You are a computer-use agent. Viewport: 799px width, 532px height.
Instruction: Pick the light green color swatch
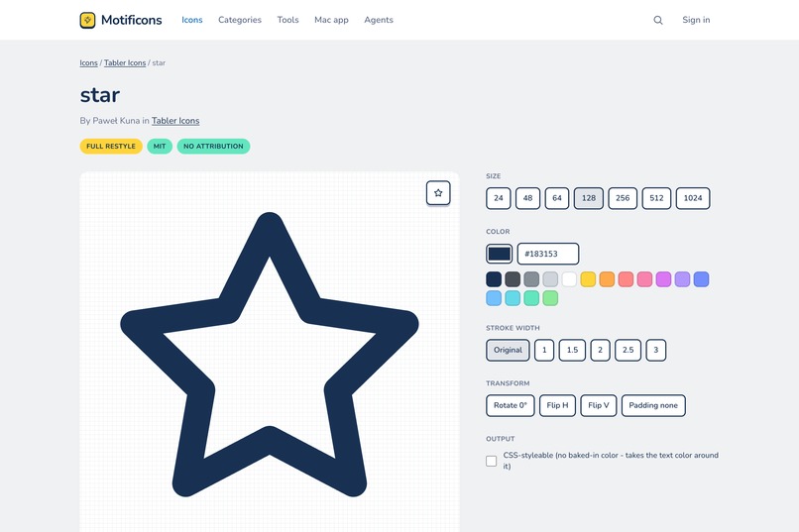click(550, 298)
